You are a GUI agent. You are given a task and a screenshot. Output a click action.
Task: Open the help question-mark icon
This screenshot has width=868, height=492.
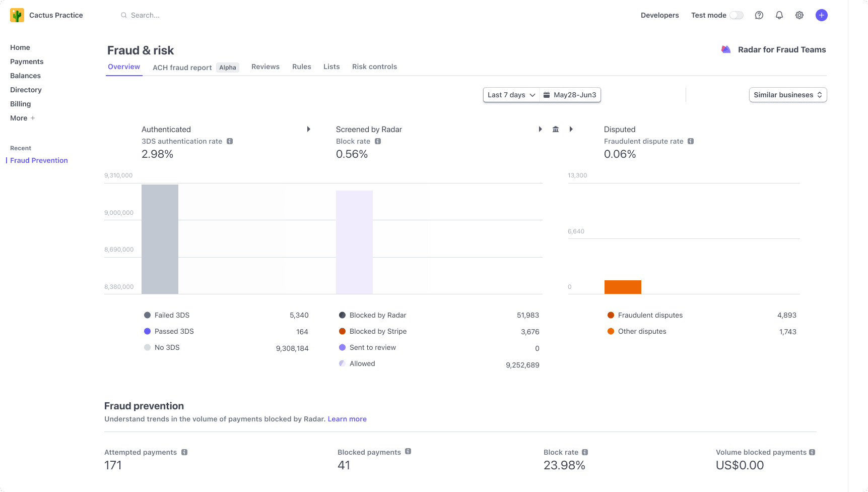click(759, 15)
